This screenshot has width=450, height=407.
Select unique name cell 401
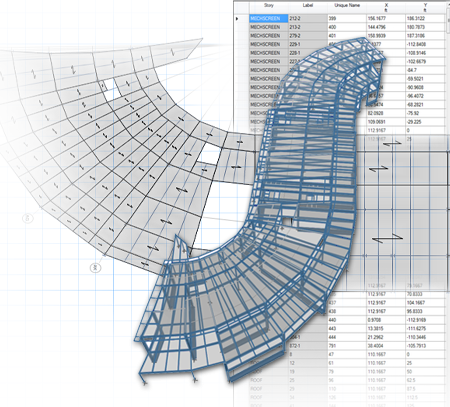[x=347, y=36]
